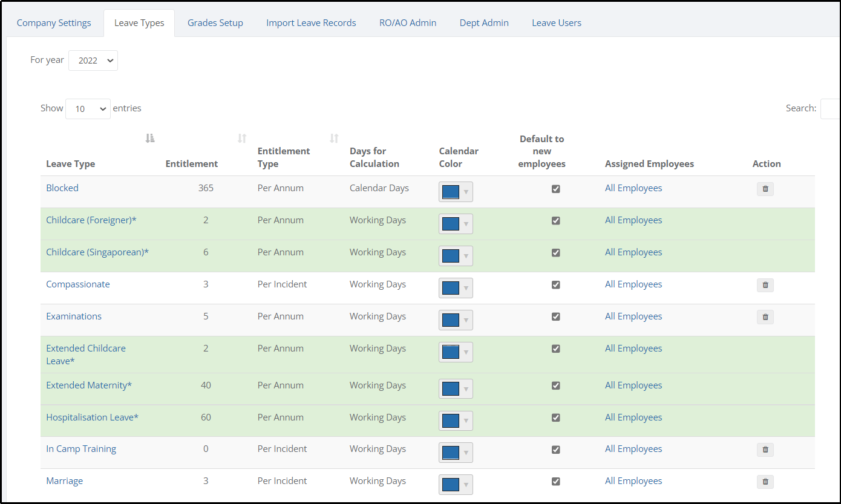The height and width of the screenshot is (504, 841).
Task: Open Extended Maternity* leave type
Action: tap(89, 385)
